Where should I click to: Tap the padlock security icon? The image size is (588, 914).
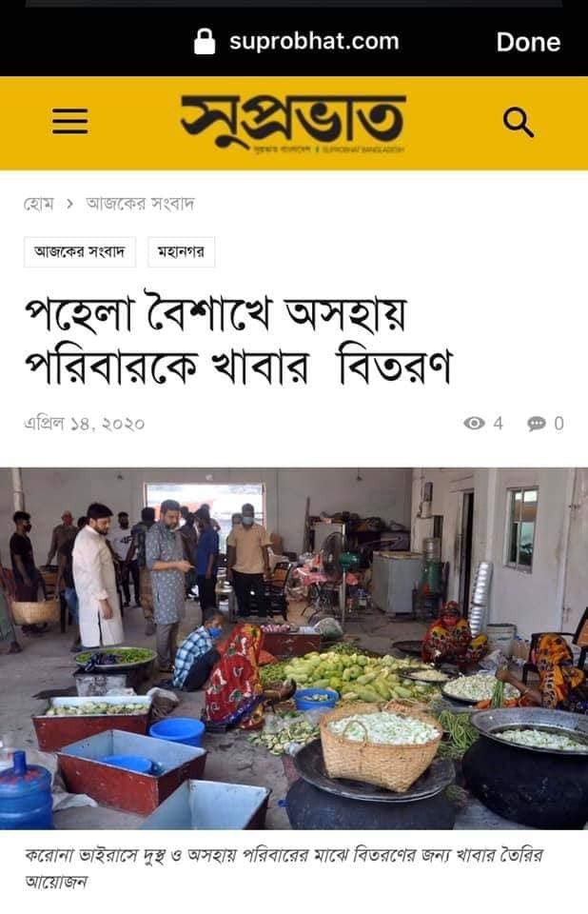(x=205, y=41)
